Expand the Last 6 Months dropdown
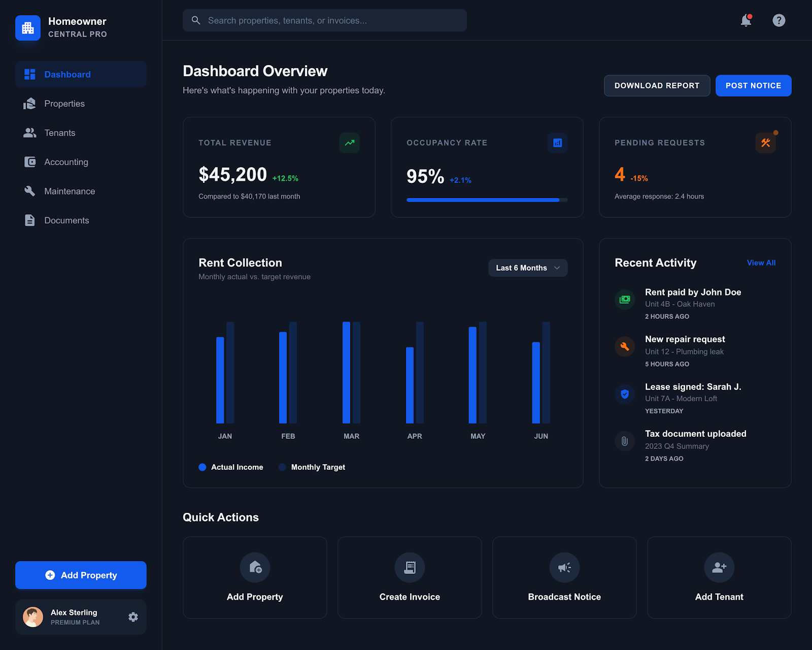The width and height of the screenshot is (812, 650). (x=527, y=268)
